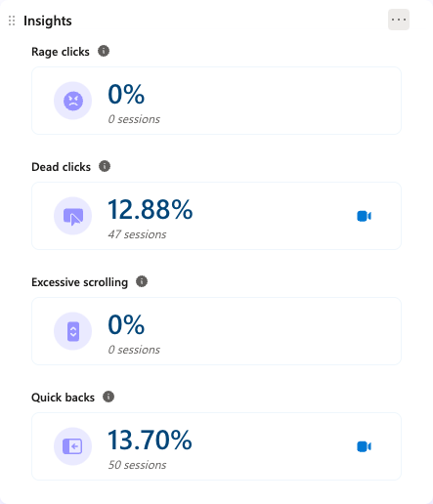This screenshot has width=433, height=504.
Task: Click the Quick backs arrow icon
Action: point(72,446)
